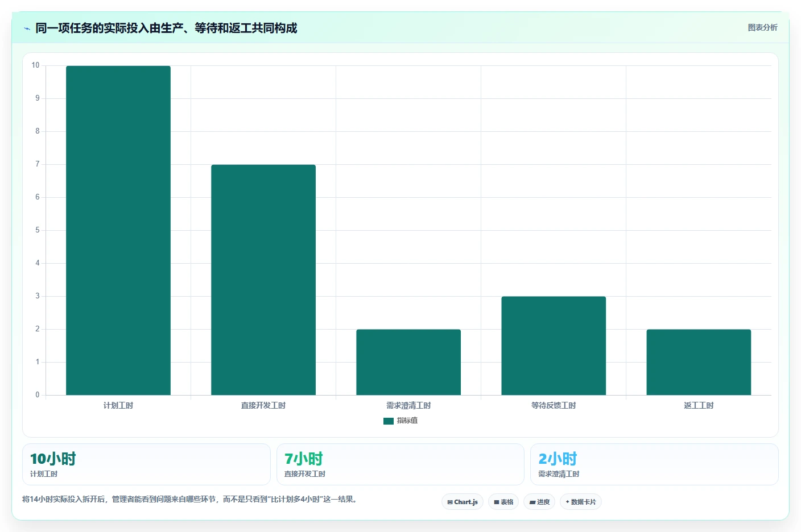The width and height of the screenshot is (801, 532).
Task: Click the 指标值 legend label
Action: tap(407, 421)
